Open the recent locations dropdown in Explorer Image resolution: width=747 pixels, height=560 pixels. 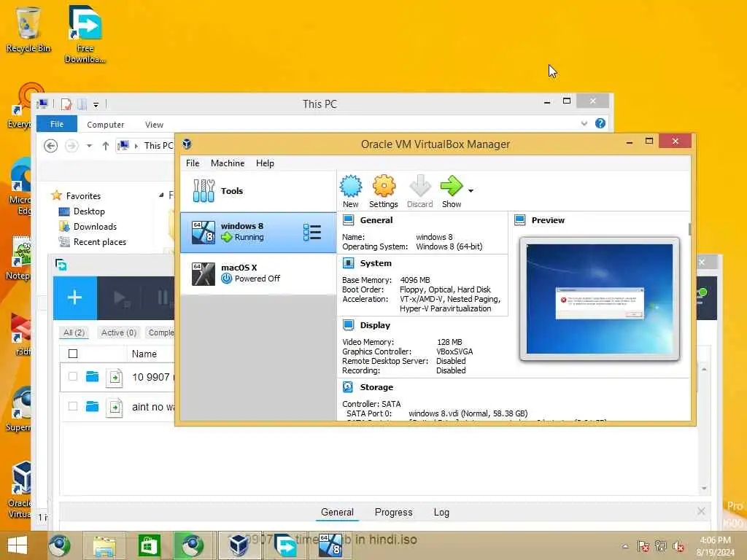click(x=89, y=146)
